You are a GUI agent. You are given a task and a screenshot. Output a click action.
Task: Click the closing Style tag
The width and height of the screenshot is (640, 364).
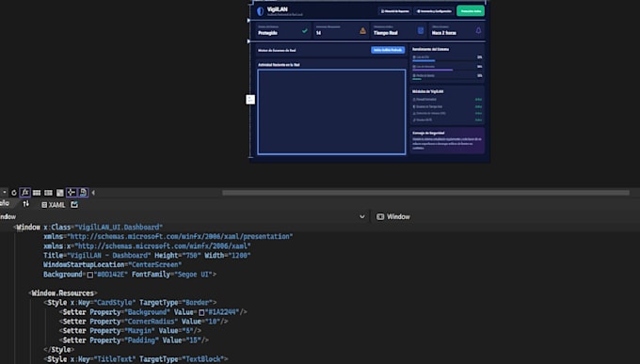(58, 350)
